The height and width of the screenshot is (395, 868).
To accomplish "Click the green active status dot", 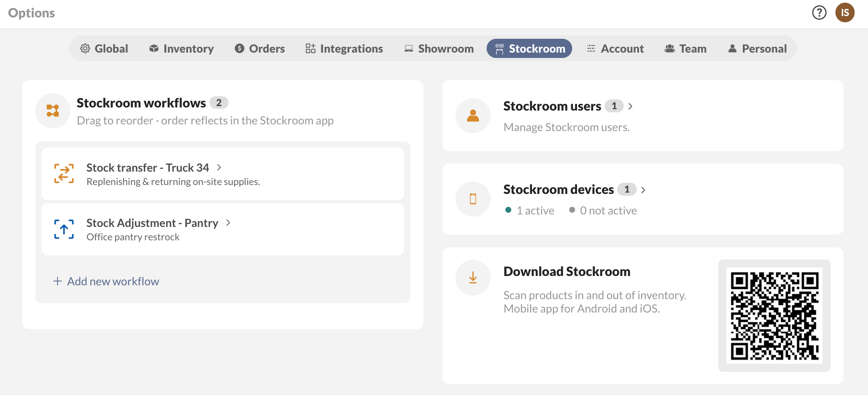I will pyautogui.click(x=508, y=210).
